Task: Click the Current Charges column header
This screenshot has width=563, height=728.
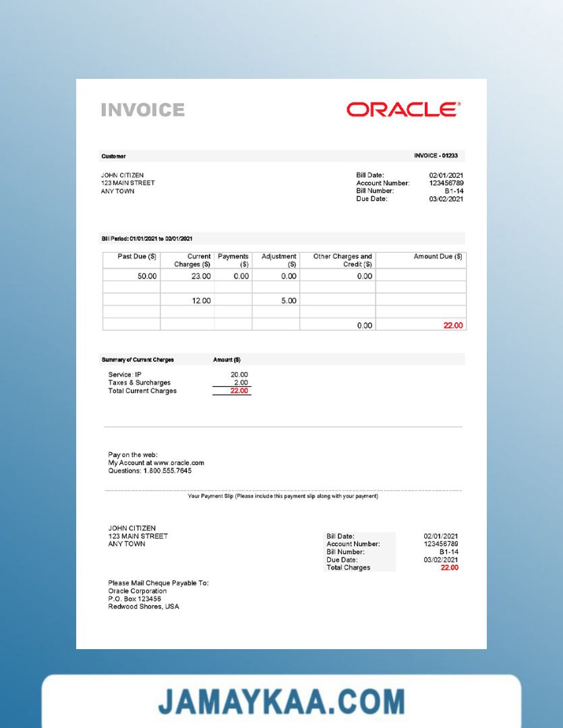Action: pos(192,260)
